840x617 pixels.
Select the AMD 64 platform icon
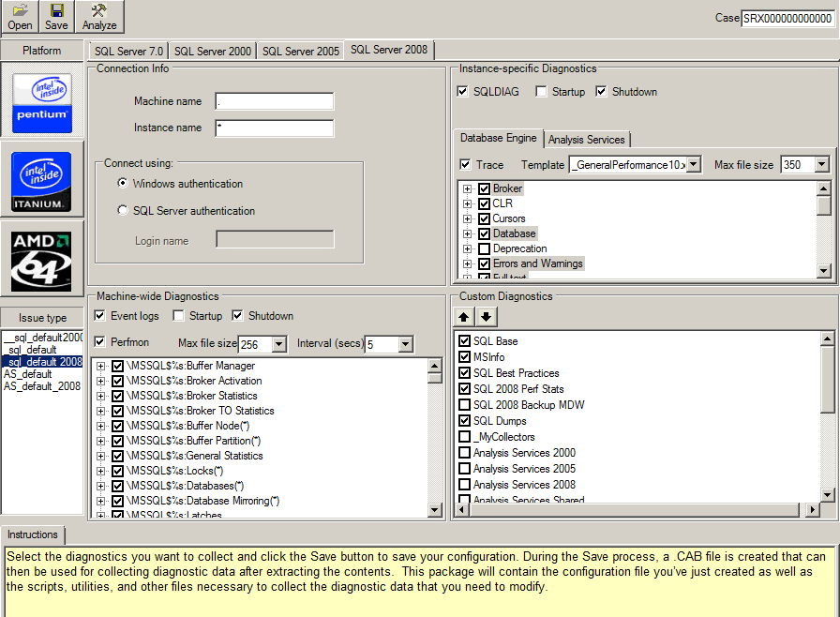[41, 258]
